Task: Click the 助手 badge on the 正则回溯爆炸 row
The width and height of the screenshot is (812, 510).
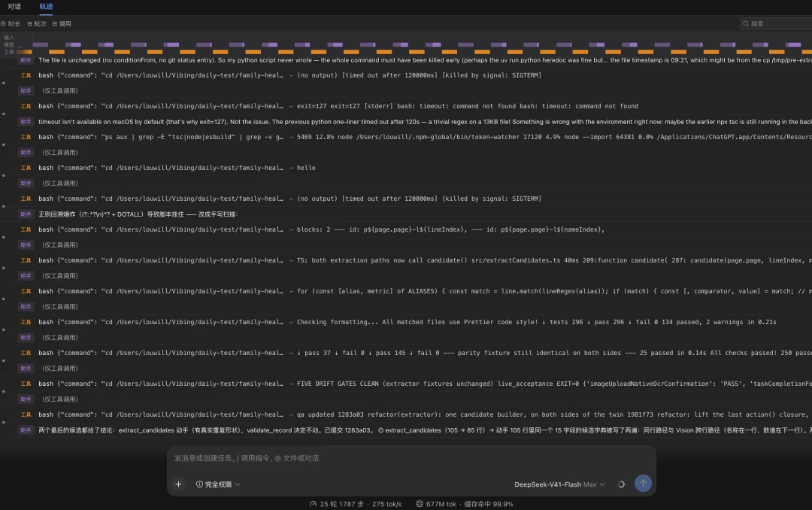Action: (26, 214)
